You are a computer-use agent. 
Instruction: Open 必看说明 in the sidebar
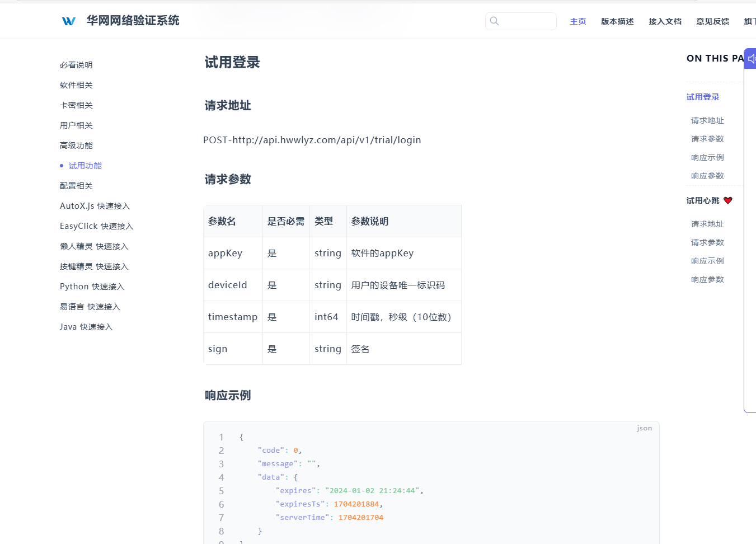(x=76, y=65)
